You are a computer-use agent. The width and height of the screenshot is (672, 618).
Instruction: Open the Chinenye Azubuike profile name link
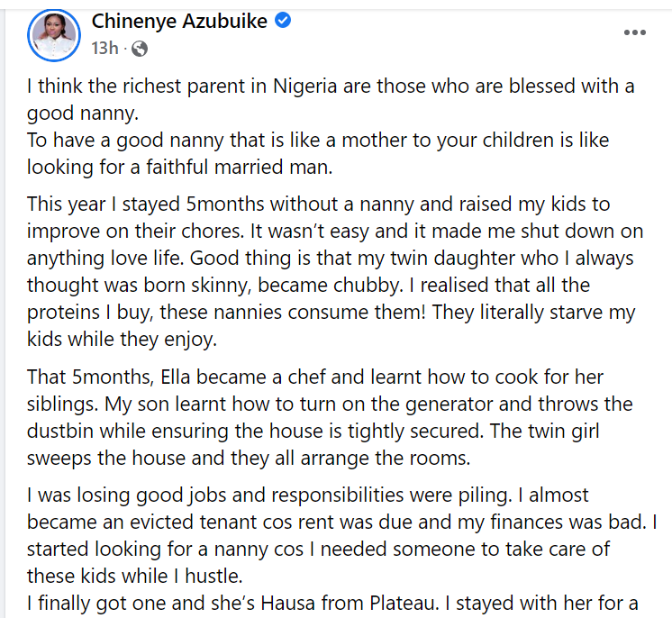click(x=179, y=21)
